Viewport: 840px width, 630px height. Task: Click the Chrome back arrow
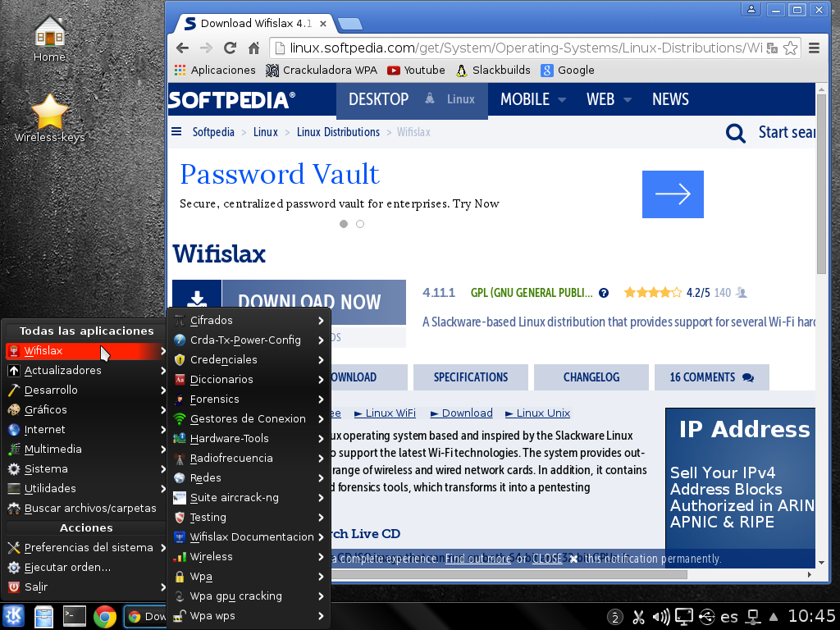(x=183, y=48)
